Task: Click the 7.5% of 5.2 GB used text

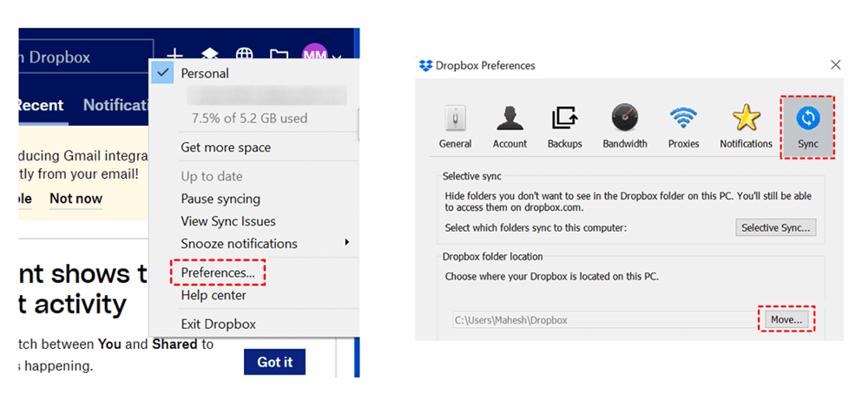Action: [249, 118]
